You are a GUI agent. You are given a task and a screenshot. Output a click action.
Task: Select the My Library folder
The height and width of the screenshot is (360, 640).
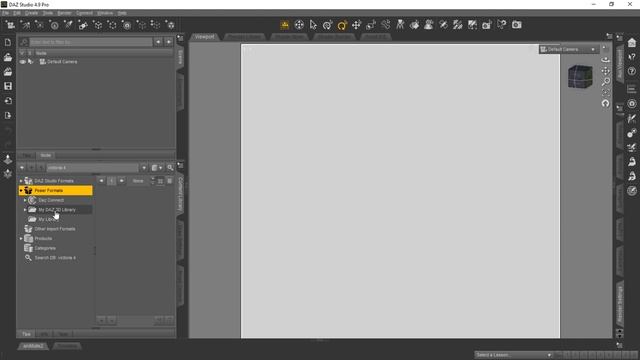[x=47, y=220]
